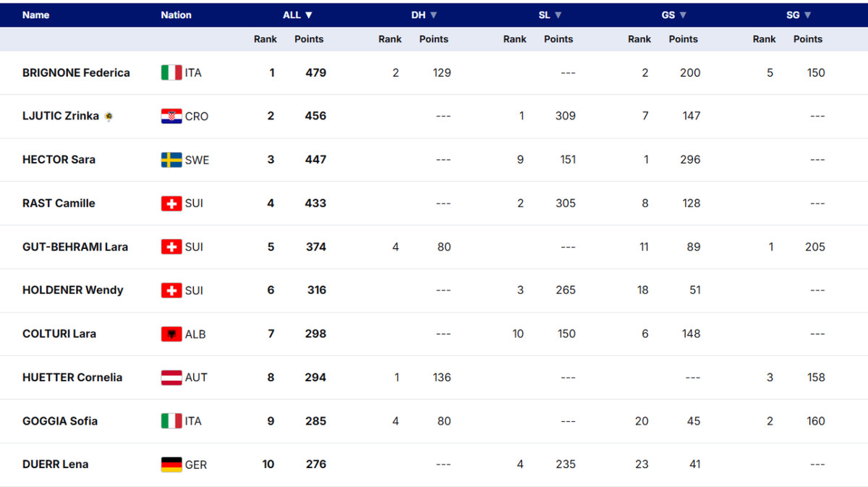This screenshot has height=487, width=868.
Task: Click the Swiss flag in HOLDENER Wendy's row
Action: click(171, 290)
